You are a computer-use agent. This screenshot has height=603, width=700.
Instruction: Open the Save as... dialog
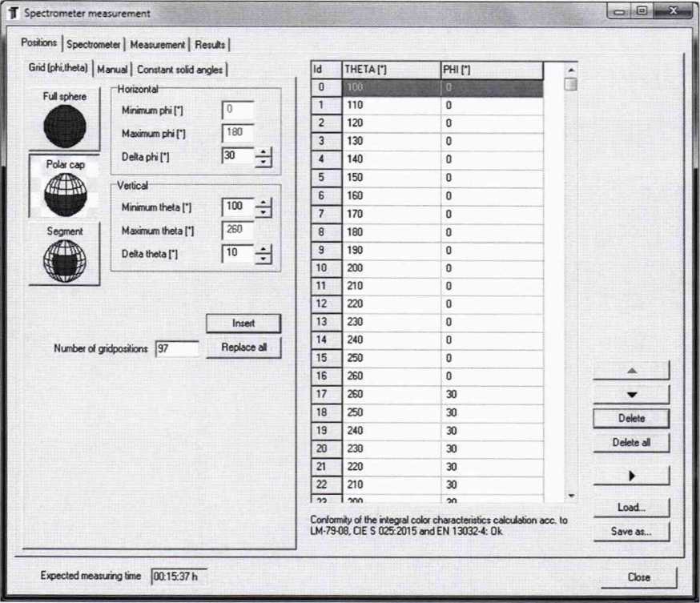(630, 531)
